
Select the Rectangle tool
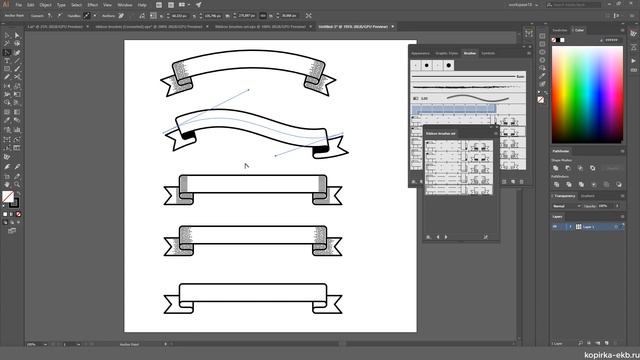point(7,69)
